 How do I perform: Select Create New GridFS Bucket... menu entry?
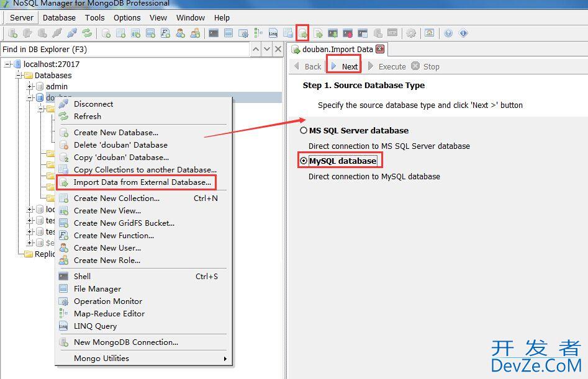coord(143,223)
